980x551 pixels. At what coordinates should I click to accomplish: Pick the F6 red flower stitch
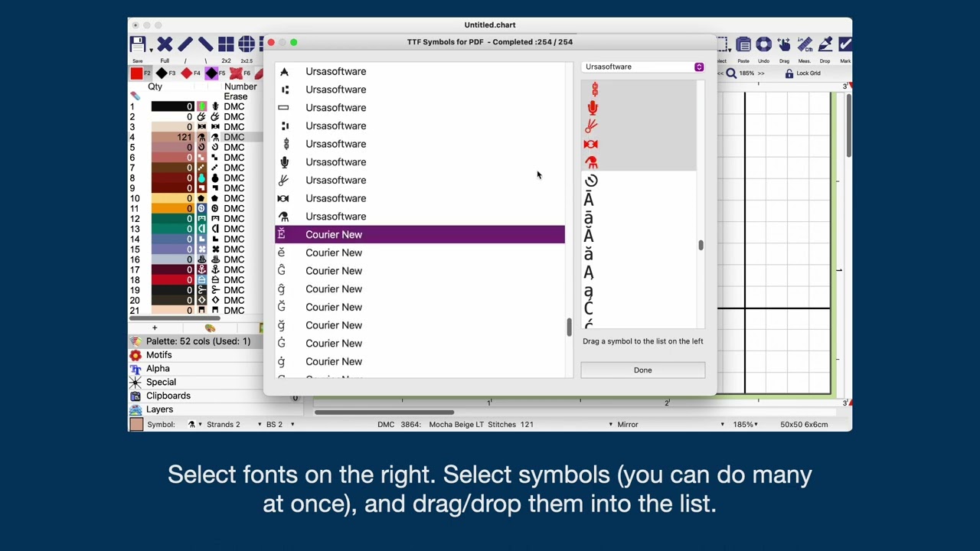click(x=237, y=73)
